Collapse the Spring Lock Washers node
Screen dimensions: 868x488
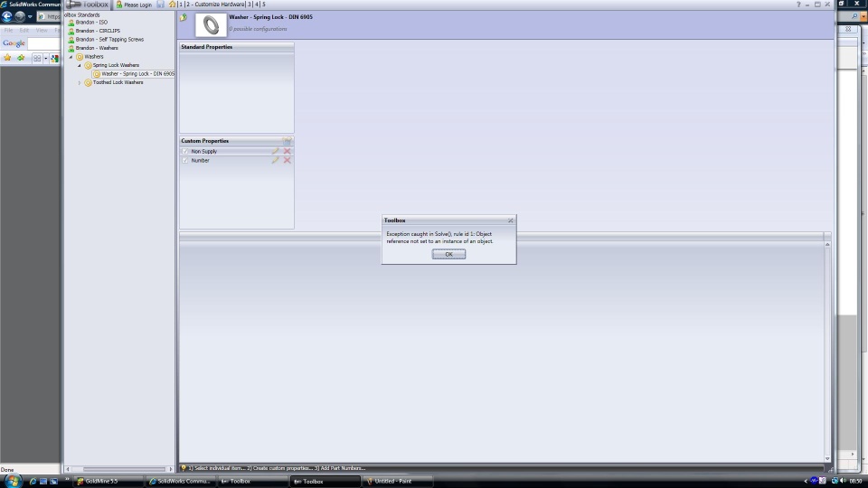coord(80,65)
